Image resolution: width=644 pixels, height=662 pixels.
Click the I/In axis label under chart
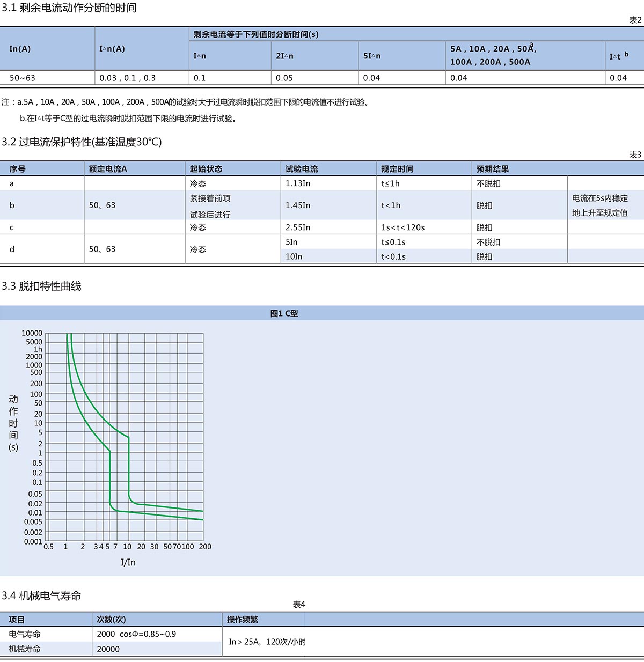pos(128,562)
